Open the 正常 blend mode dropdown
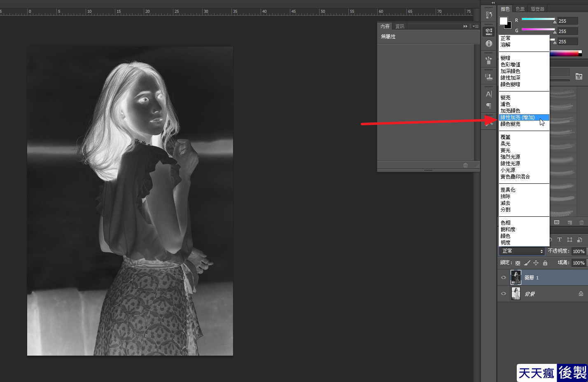The image size is (588, 382). pos(522,251)
